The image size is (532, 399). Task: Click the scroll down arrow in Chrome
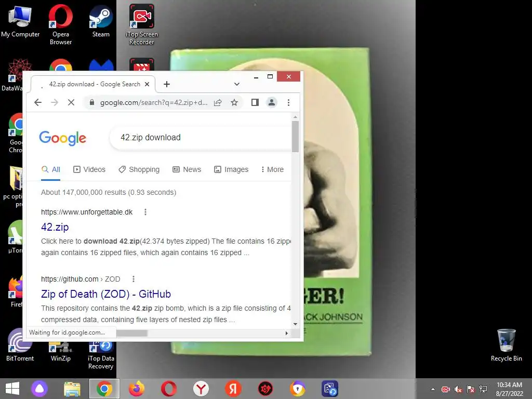coord(295,324)
